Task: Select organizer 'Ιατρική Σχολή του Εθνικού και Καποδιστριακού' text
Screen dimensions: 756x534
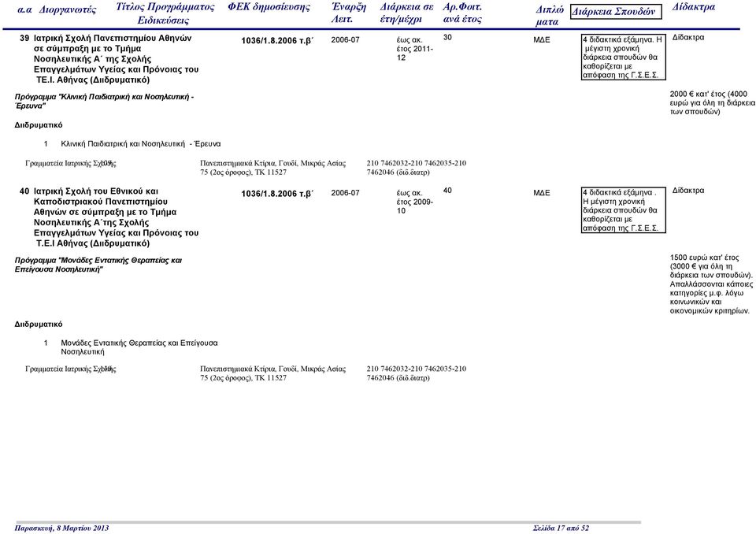Action: [x=101, y=196]
